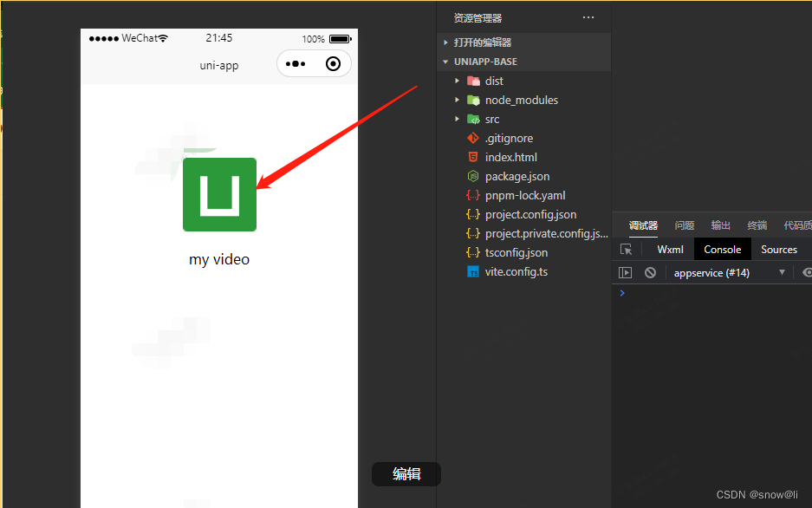Click the package.json node file icon
The image size is (812, 508).
pyautogui.click(x=473, y=176)
